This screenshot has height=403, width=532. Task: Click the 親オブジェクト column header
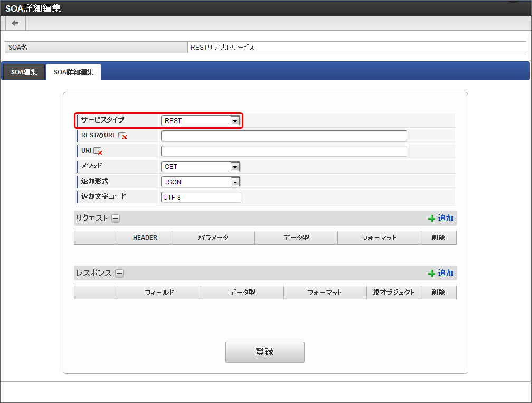[x=394, y=293]
